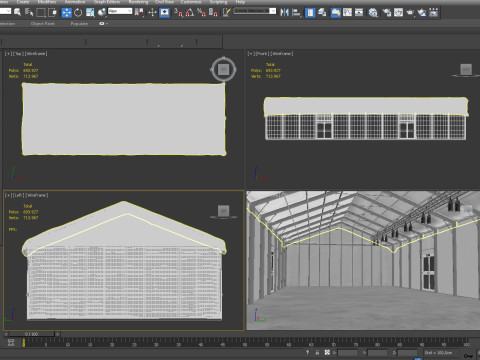The image size is (480, 360).
Task: Toggle the Scene Explorer panel
Action: pyautogui.click(x=310, y=13)
